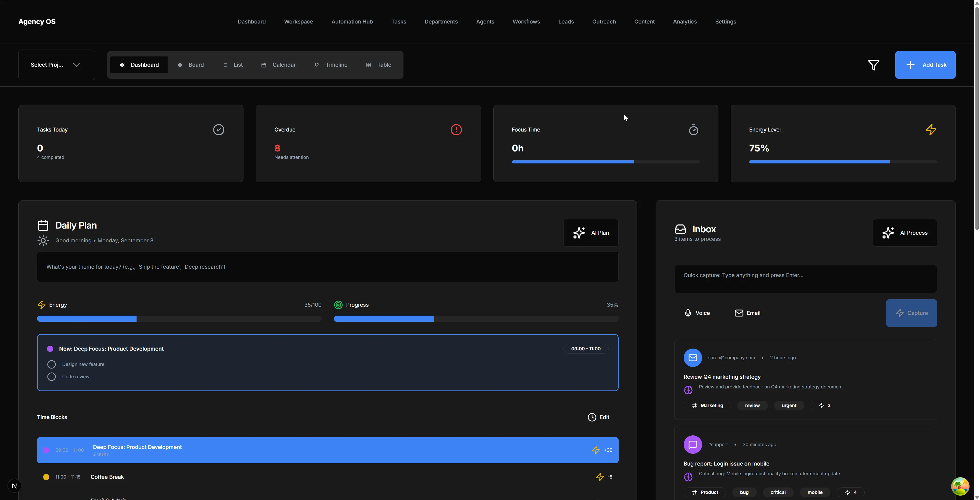Open the Select Project dropdown

(56, 65)
